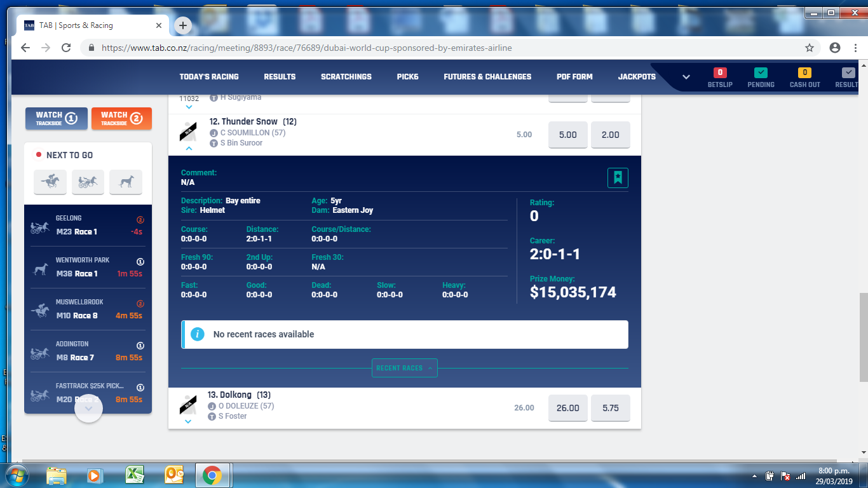Open the Geelong M23 Race 1 link
The width and height of the screenshot is (868, 488).
point(88,226)
